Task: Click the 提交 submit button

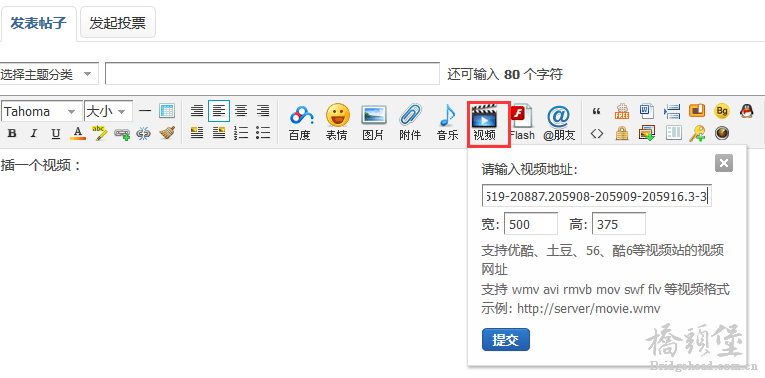Action: coord(505,340)
